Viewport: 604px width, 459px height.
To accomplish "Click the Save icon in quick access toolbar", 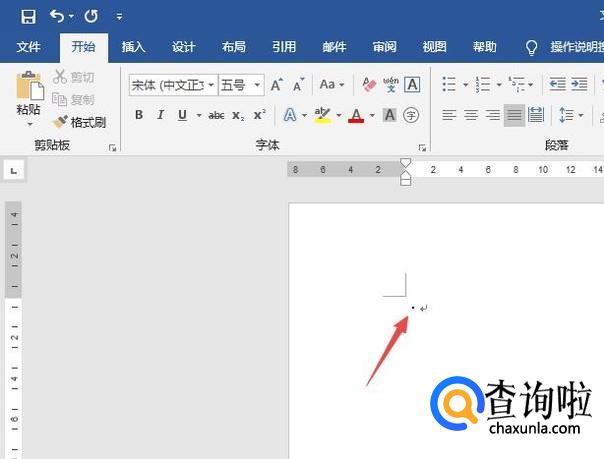I will [28, 17].
